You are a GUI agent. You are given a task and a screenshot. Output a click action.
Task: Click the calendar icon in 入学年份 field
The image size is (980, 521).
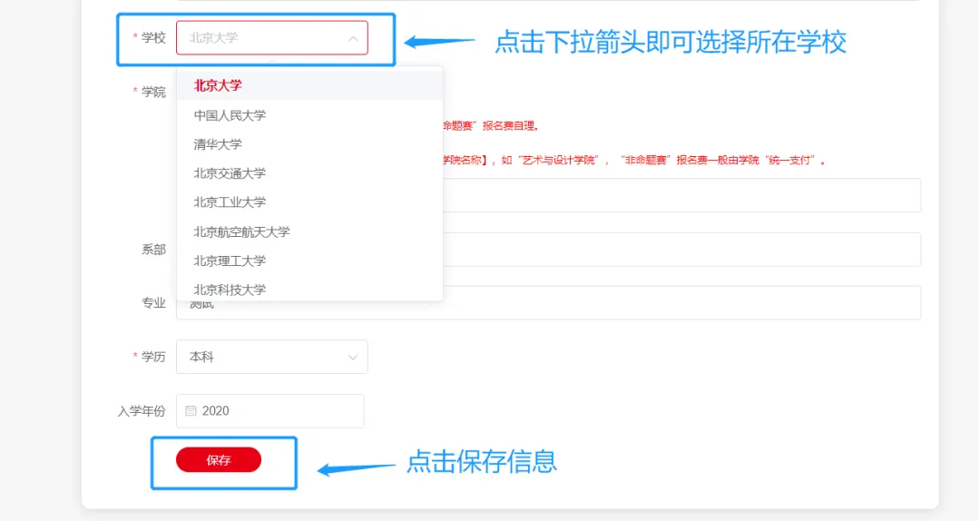[x=191, y=411]
